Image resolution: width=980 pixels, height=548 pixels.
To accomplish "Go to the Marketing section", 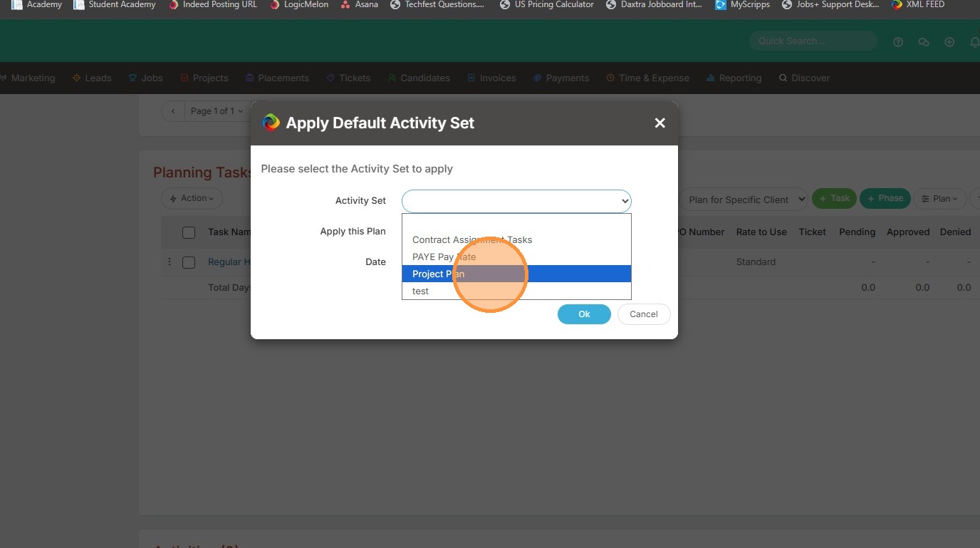I will coord(28,78).
